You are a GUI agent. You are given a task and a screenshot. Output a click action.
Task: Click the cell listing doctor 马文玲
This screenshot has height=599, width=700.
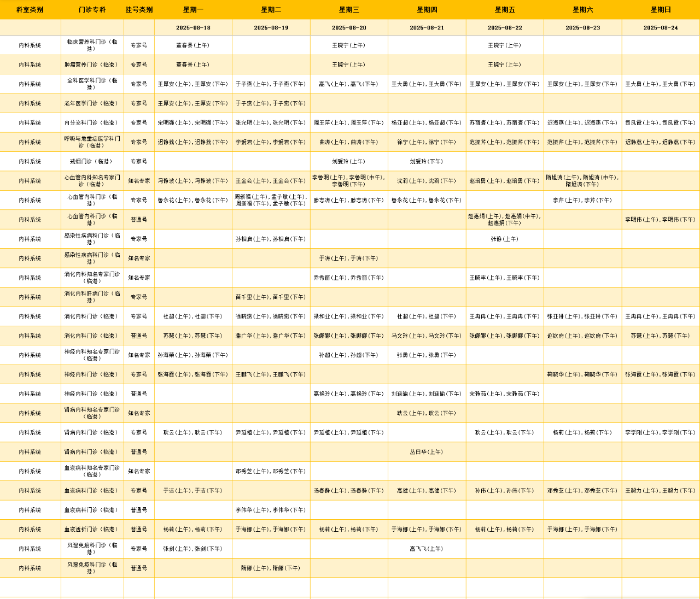tap(427, 336)
